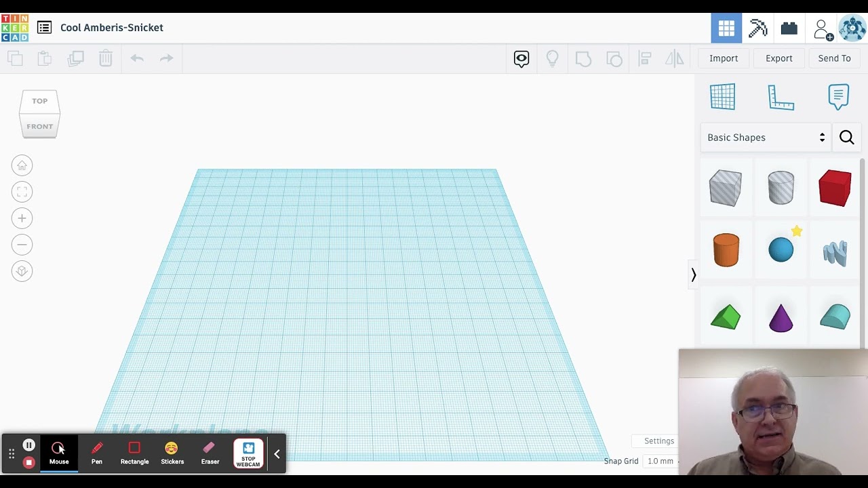Click the Group shapes icon
This screenshot has width=868, height=488.
coord(583,59)
